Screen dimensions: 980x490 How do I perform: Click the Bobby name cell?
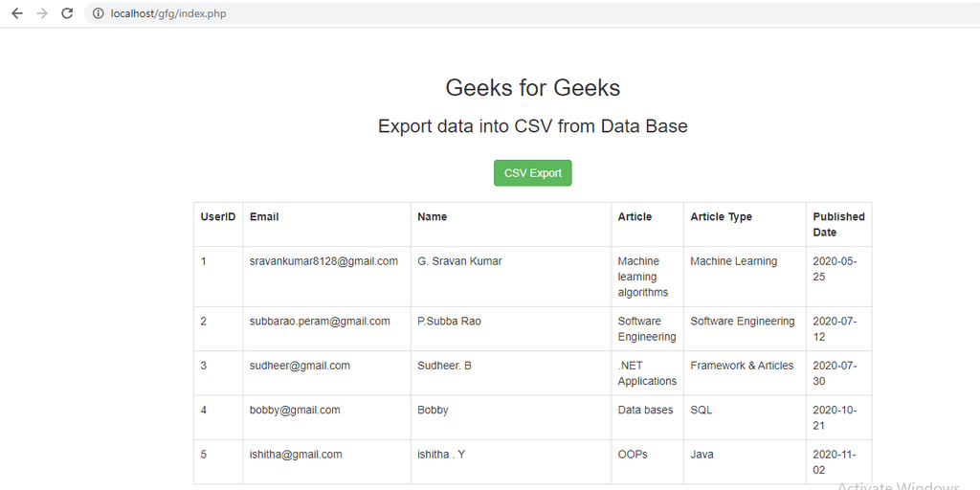tap(433, 410)
